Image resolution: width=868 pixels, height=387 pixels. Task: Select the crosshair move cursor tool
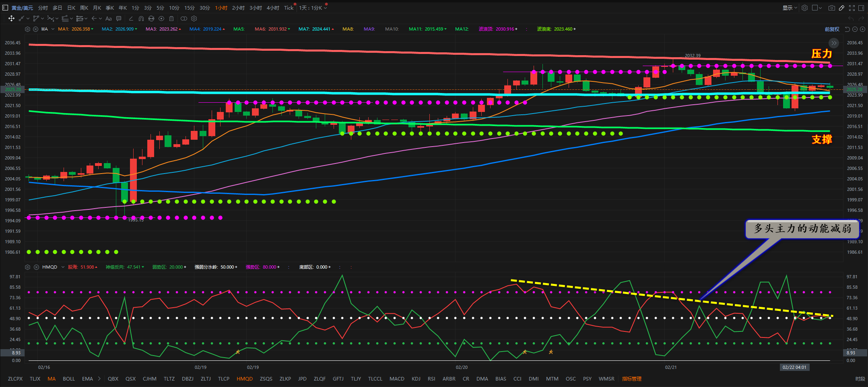click(11, 19)
